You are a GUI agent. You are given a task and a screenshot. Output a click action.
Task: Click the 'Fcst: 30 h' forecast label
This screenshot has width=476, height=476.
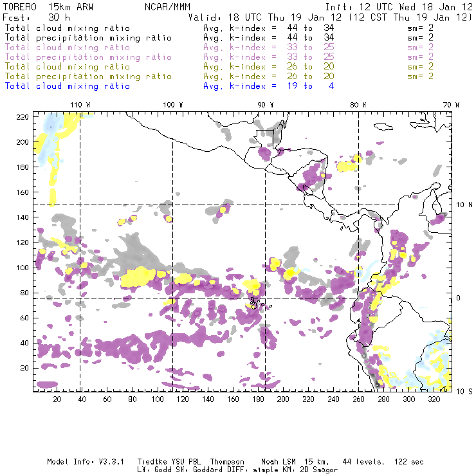point(37,17)
